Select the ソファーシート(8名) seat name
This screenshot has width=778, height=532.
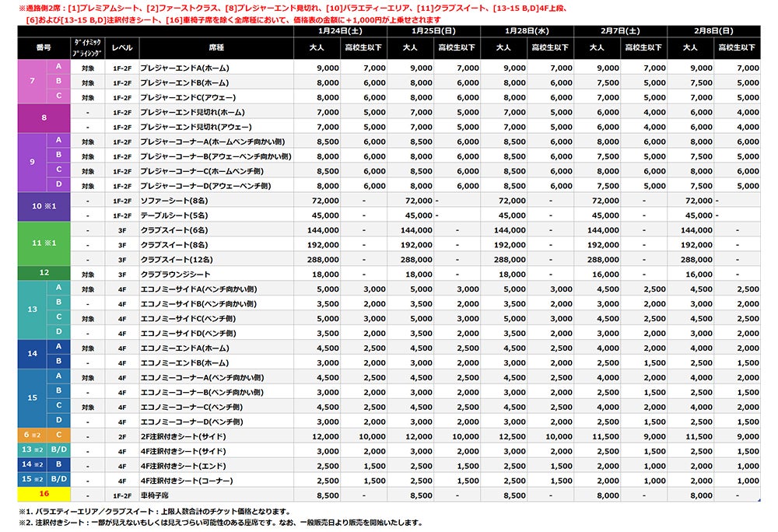point(175,201)
